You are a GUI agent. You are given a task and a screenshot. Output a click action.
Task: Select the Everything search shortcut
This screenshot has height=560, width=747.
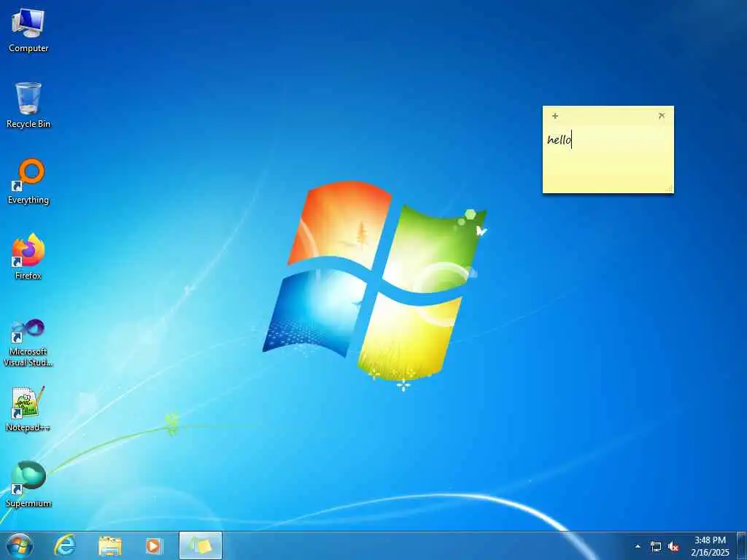(28, 182)
